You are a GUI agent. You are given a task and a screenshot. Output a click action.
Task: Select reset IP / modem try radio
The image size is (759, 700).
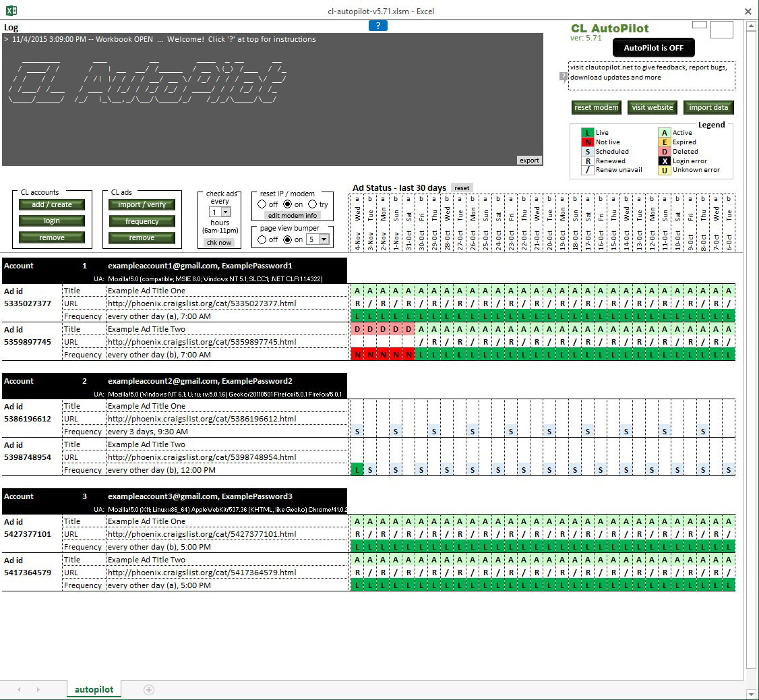(313, 204)
